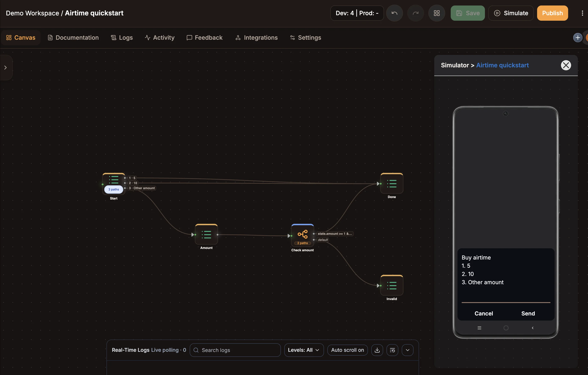
Task: Select the '2 · 10' path label
Action: [x=133, y=183]
